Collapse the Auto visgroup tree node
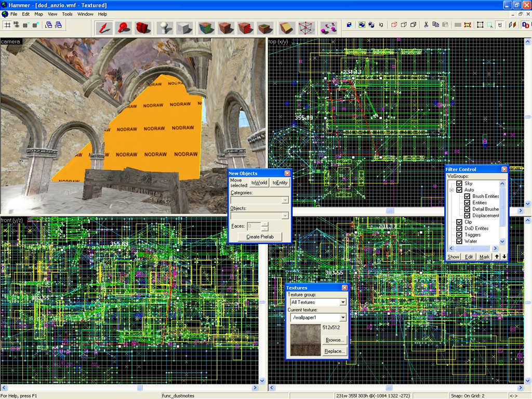This screenshot has height=399, width=532. point(451,190)
